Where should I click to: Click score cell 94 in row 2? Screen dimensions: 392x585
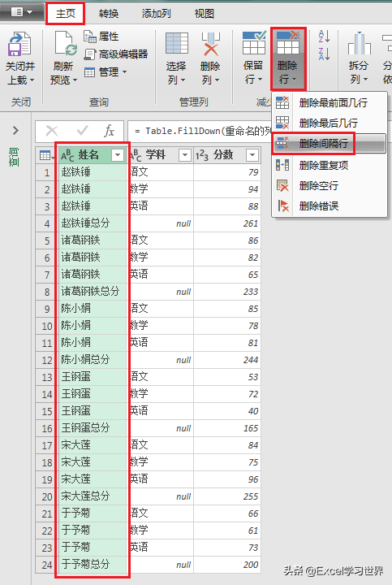click(227, 189)
